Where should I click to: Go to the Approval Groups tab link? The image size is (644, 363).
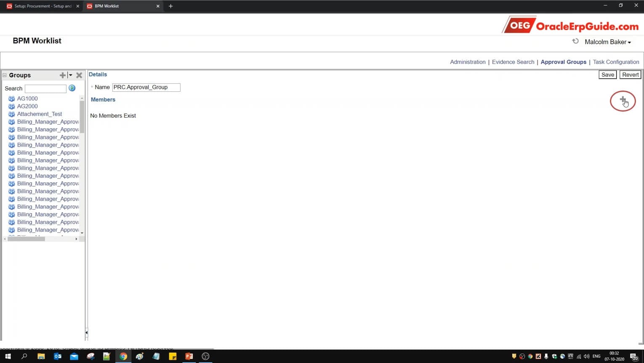[x=563, y=62]
